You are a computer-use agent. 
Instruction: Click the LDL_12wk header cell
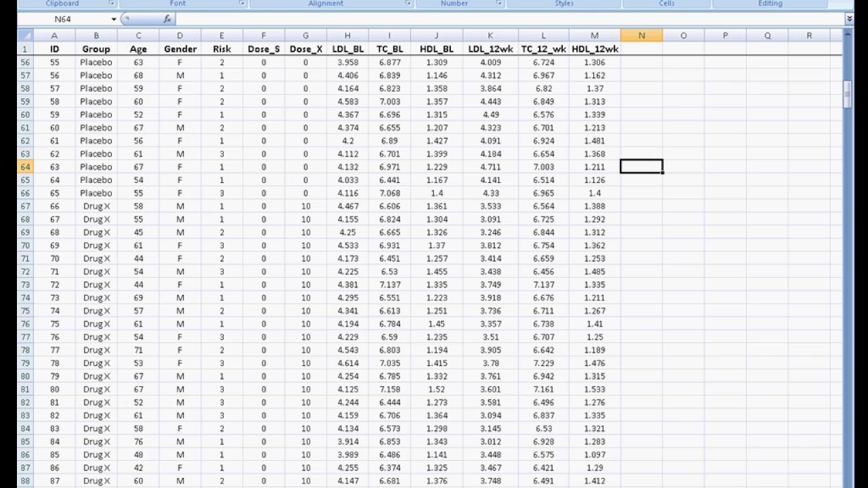[x=490, y=49]
